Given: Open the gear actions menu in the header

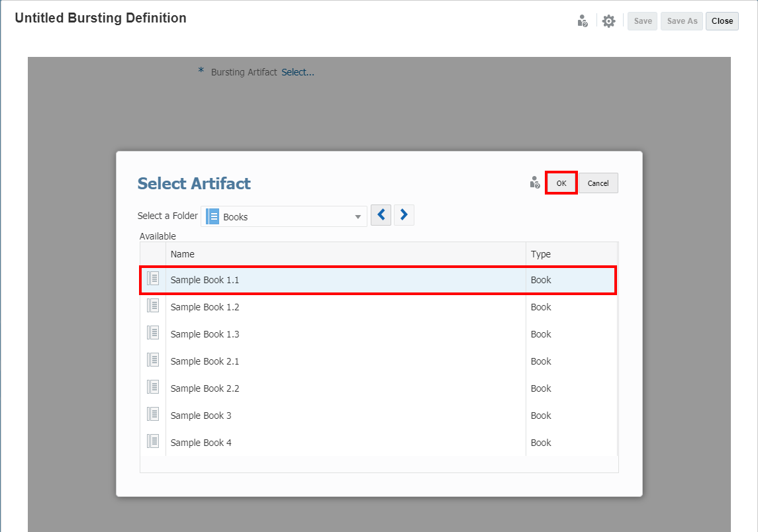Looking at the screenshot, I should pos(609,21).
